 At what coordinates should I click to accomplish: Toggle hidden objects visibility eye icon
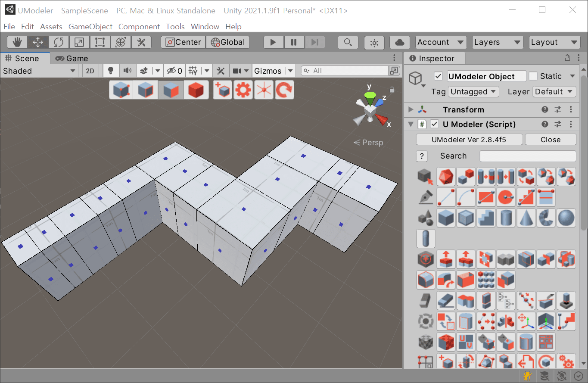pyautogui.click(x=174, y=71)
